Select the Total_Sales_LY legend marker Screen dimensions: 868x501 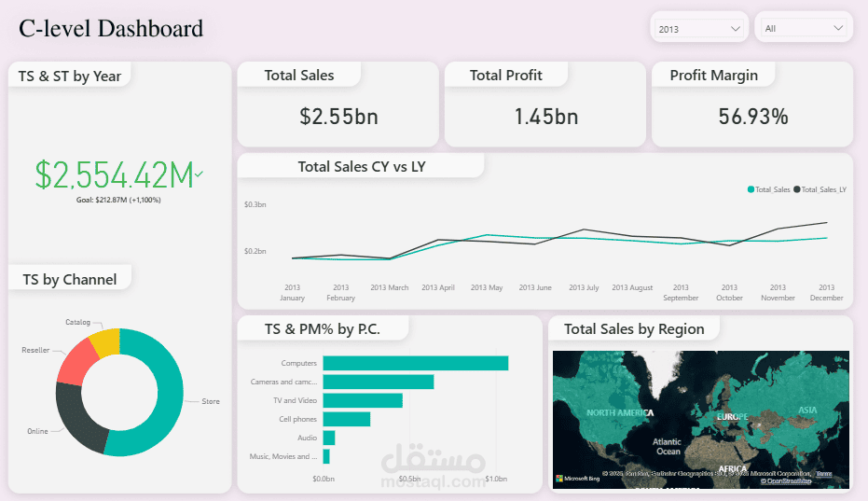click(x=796, y=189)
